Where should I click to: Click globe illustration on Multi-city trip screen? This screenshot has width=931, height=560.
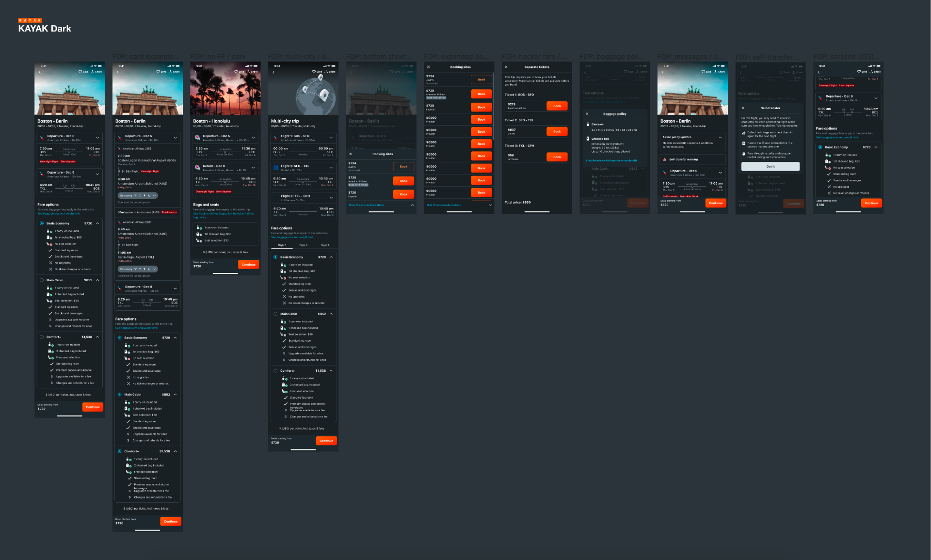tap(316, 96)
